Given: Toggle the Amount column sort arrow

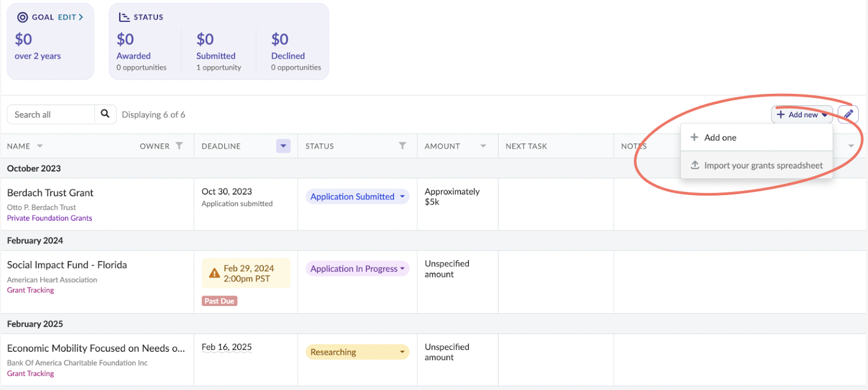Looking at the screenshot, I should pos(483,146).
